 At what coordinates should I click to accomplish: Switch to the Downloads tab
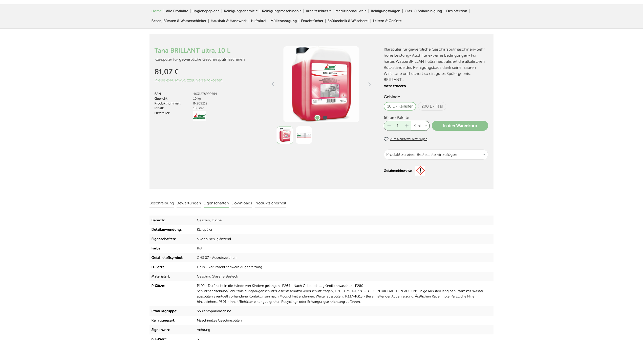pos(242,203)
